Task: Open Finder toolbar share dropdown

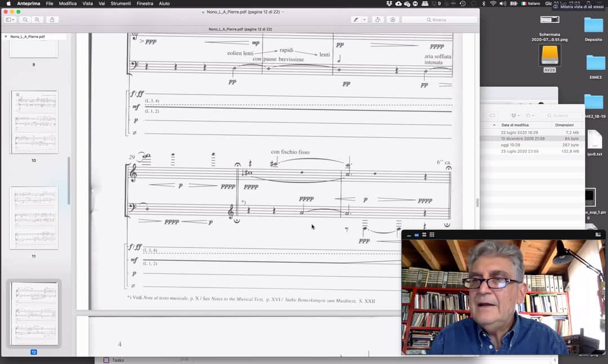Action: pyautogui.click(x=530, y=115)
